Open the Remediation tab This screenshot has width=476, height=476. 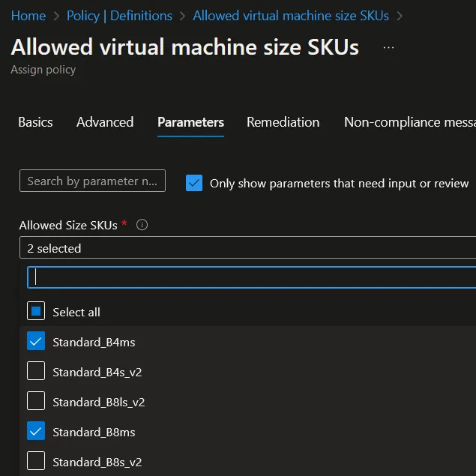coord(283,122)
